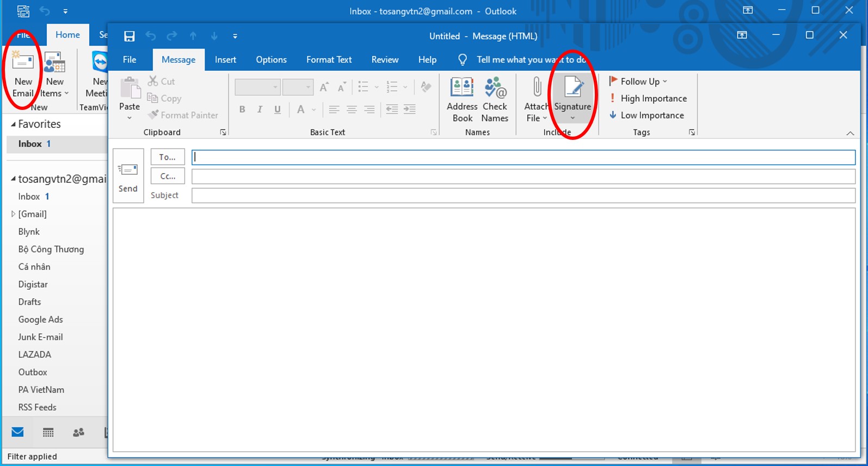Switch to the Format Text tab
This screenshot has width=868, height=466.
329,59
